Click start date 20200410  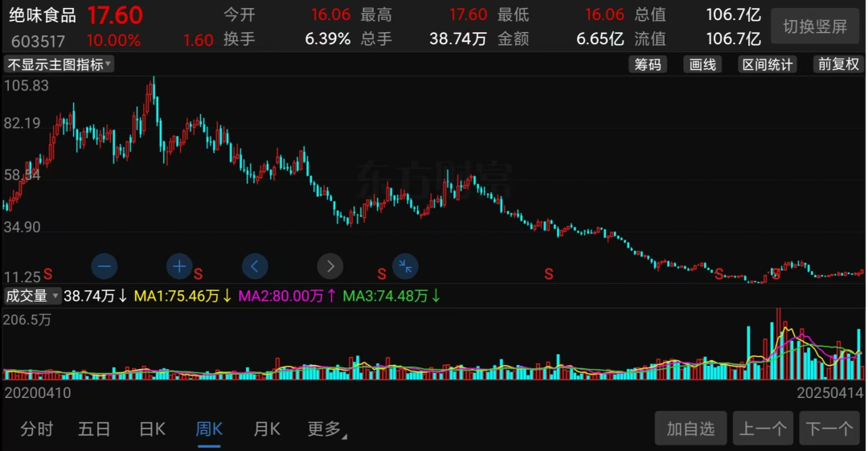38,393
